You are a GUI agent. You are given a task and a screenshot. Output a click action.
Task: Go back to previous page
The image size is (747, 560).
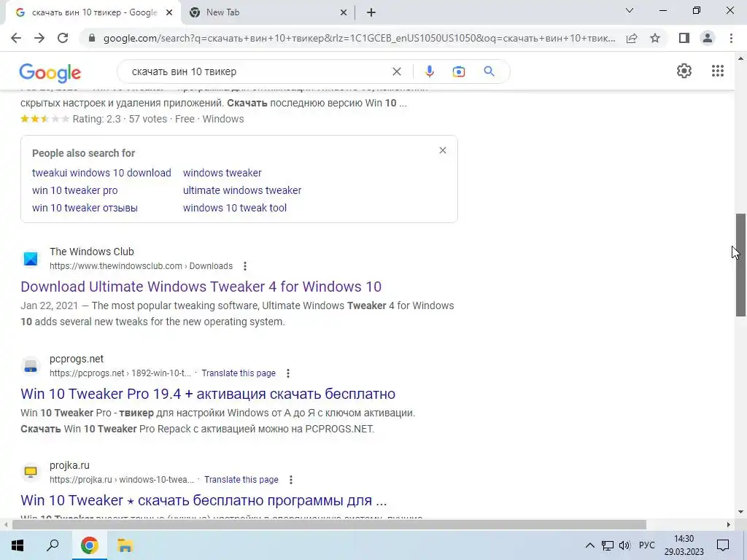[16, 38]
